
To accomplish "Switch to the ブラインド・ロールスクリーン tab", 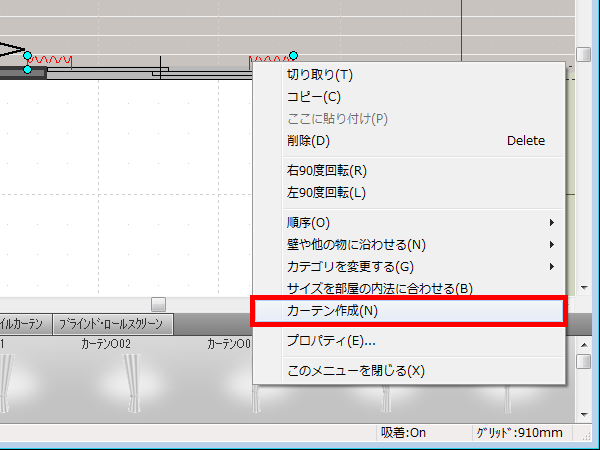I will [113, 324].
